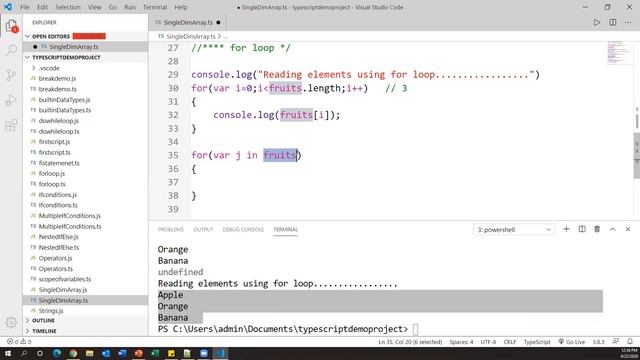Run the current file with play icon
This screenshot has height=360, width=640.
pos(597,22)
